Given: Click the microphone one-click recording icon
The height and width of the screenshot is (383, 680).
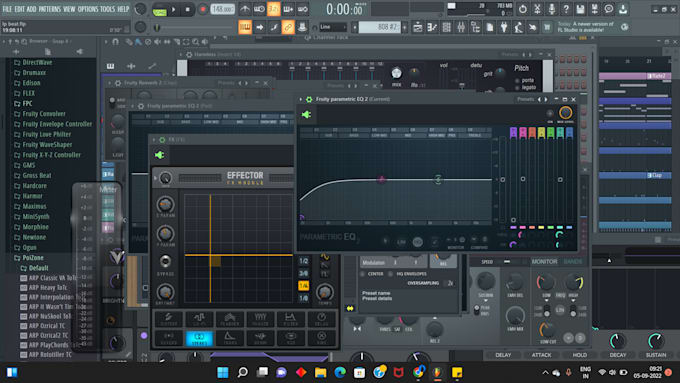Looking at the screenshot, I should 551,9.
